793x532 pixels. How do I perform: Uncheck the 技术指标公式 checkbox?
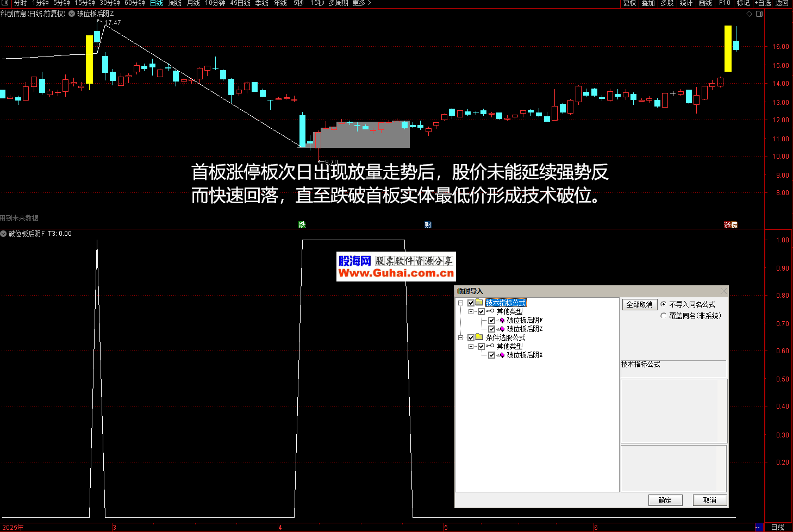471,303
